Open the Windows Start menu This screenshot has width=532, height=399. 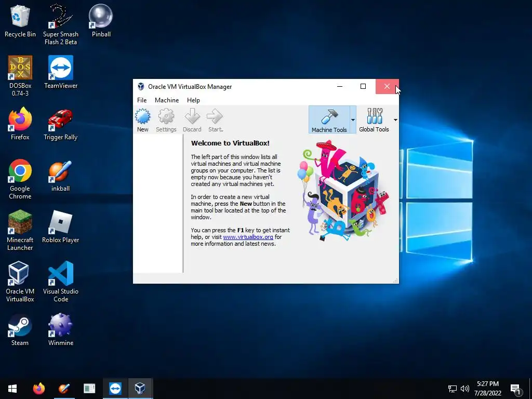pos(12,389)
